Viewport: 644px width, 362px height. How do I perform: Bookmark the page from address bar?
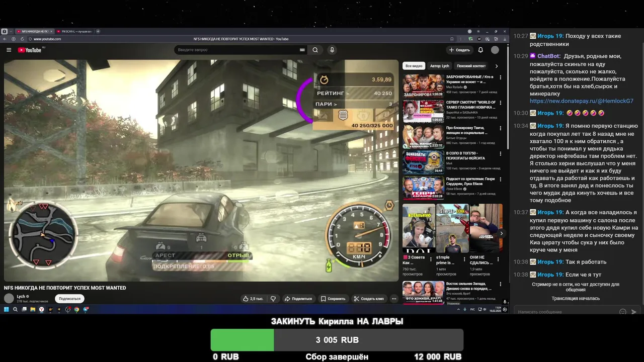[452, 39]
